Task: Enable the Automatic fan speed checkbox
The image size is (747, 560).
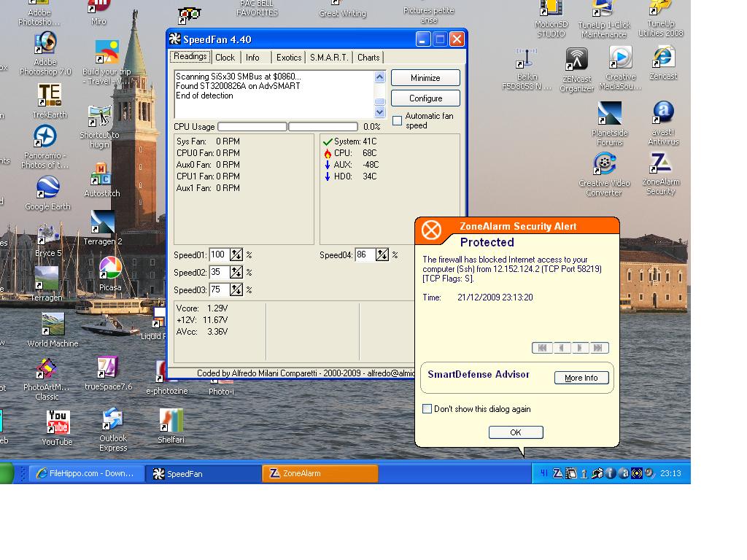Action: (x=398, y=120)
